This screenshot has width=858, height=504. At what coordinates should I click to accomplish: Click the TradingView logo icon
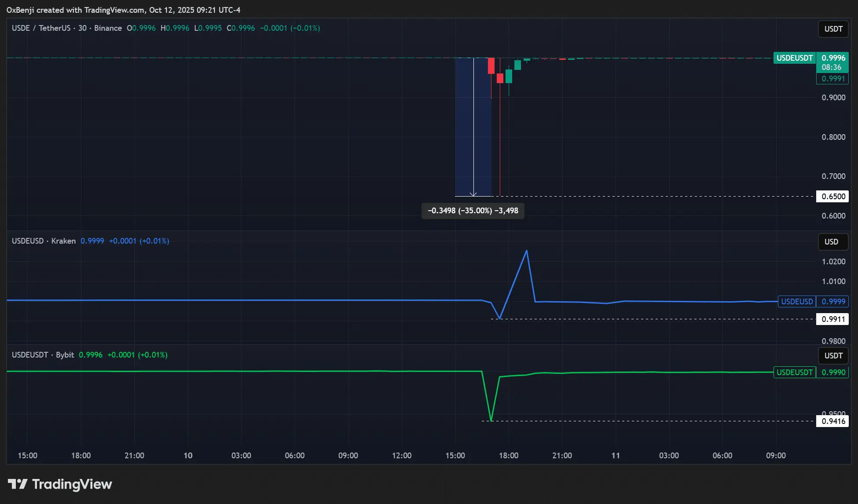18,484
